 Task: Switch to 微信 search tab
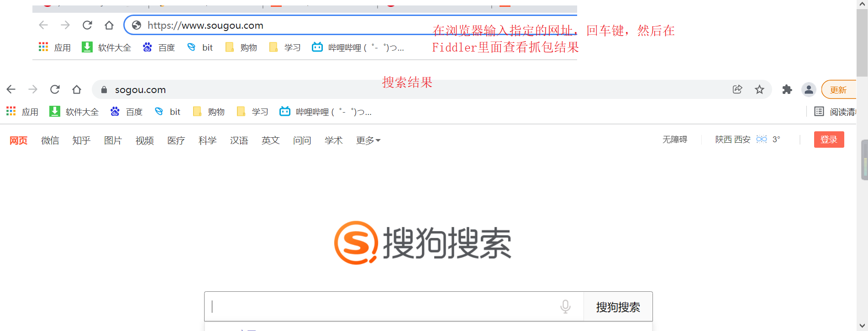(x=50, y=140)
